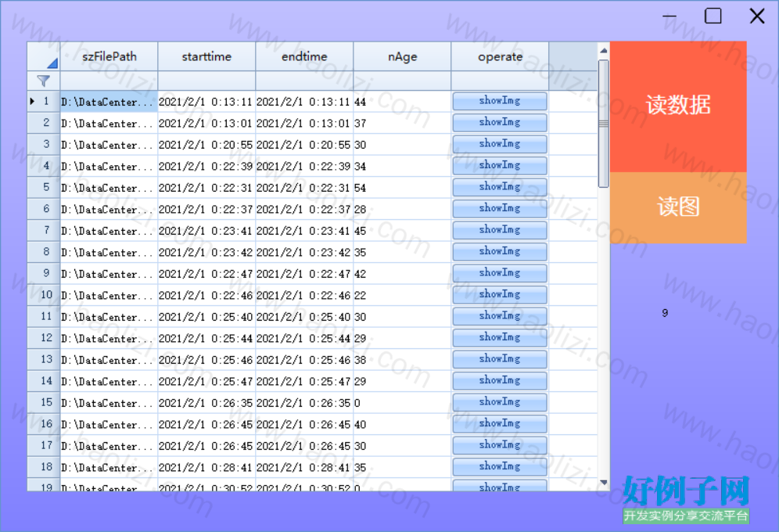Click showImg button in row 1
The image size is (779, 532).
[x=500, y=102]
